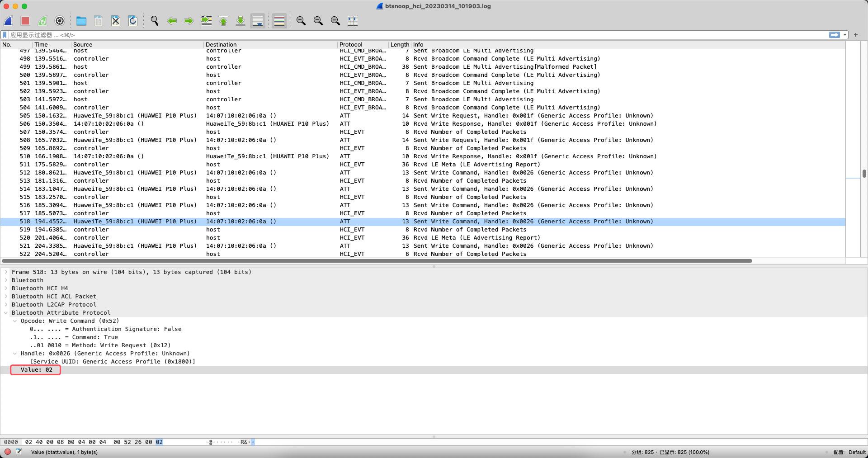The image size is (868, 458).
Task: Select packet 506 Rcvd Write Response
Action: [x=423, y=124]
